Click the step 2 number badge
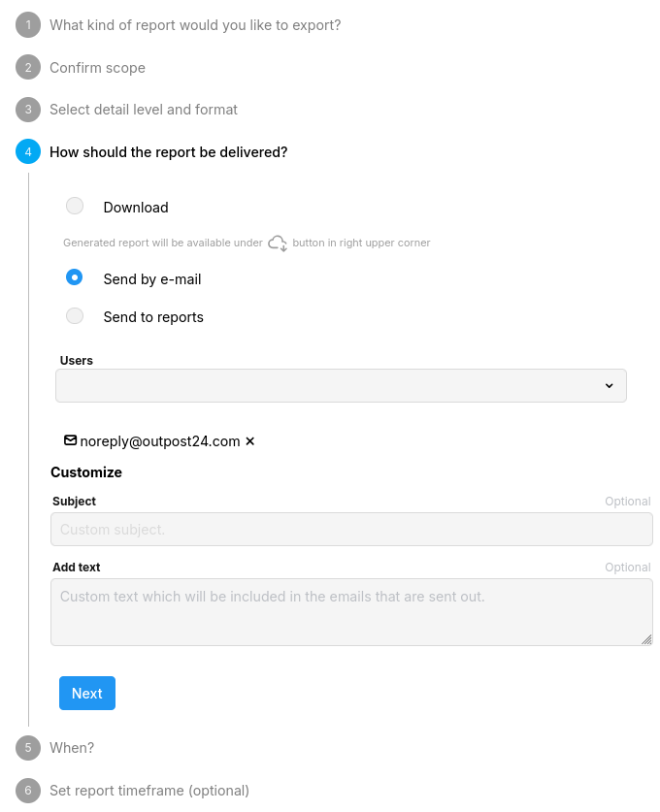 coord(28,67)
